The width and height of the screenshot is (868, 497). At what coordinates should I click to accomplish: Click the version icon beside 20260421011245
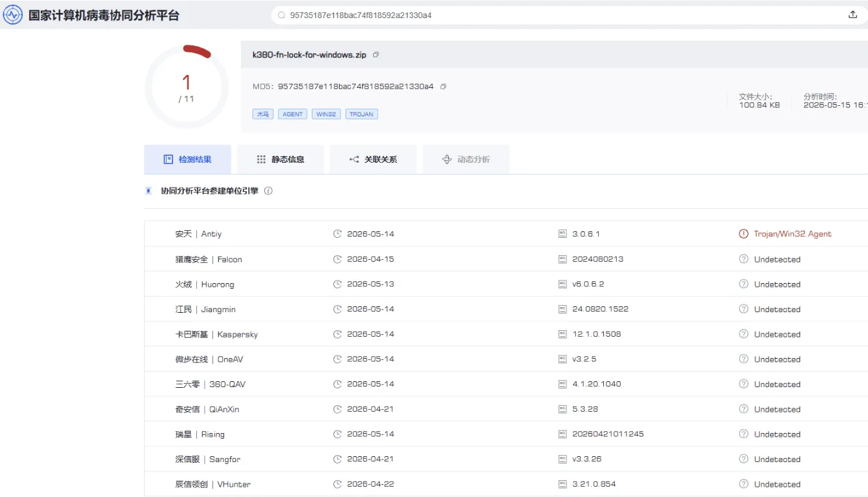[x=563, y=434]
